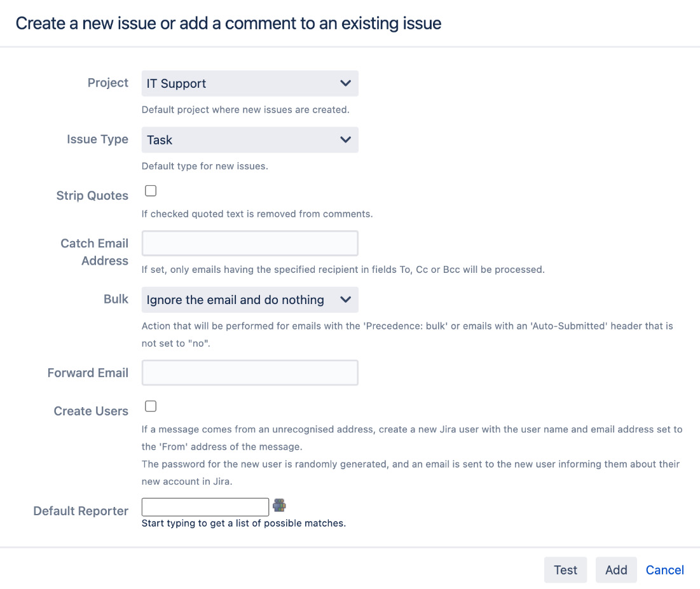Screen dimensions: 700x589
Task: Click inside the Catch Email Address field
Action: [x=249, y=243]
